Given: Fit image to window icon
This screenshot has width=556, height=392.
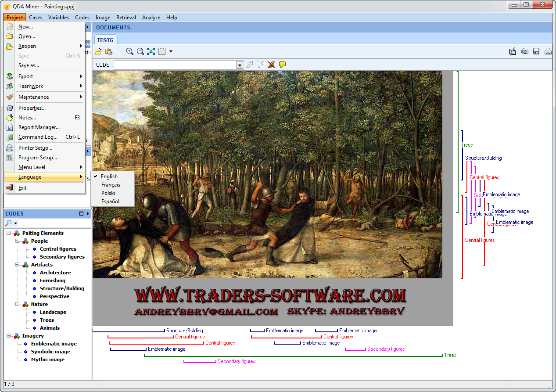Looking at the screenshot, I should coord(151,51).
